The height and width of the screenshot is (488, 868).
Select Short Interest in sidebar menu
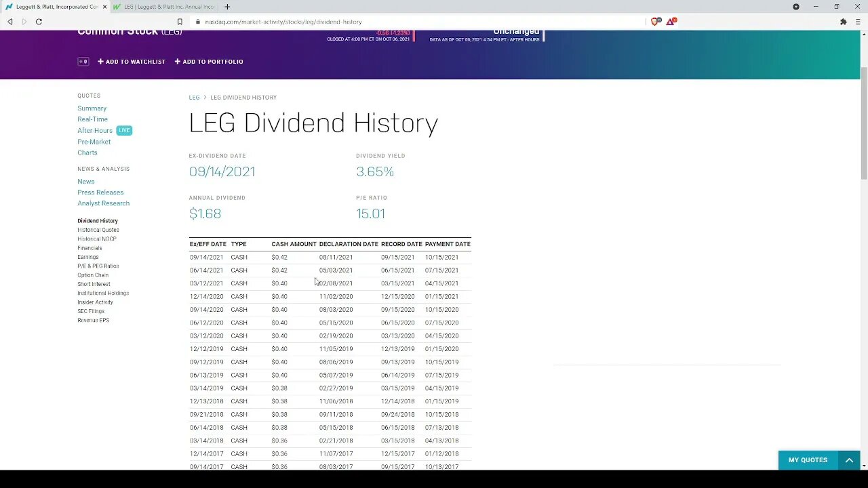tap(94, 284)
